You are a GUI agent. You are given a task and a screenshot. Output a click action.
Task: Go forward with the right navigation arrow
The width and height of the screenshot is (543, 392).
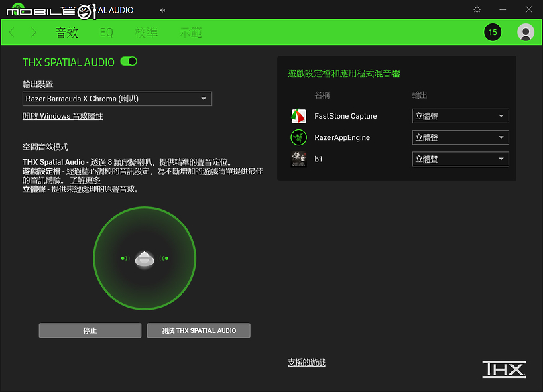click(x=34, y=33)
